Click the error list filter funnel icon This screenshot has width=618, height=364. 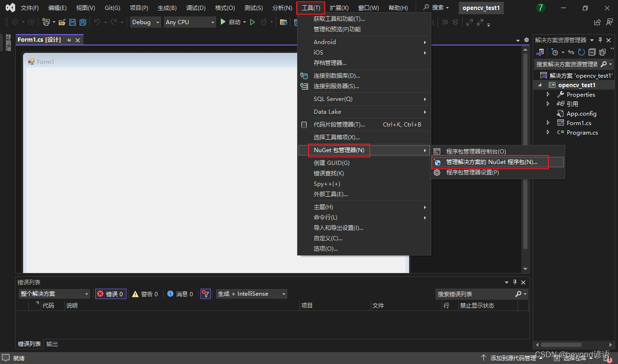(x=205, y=294)
